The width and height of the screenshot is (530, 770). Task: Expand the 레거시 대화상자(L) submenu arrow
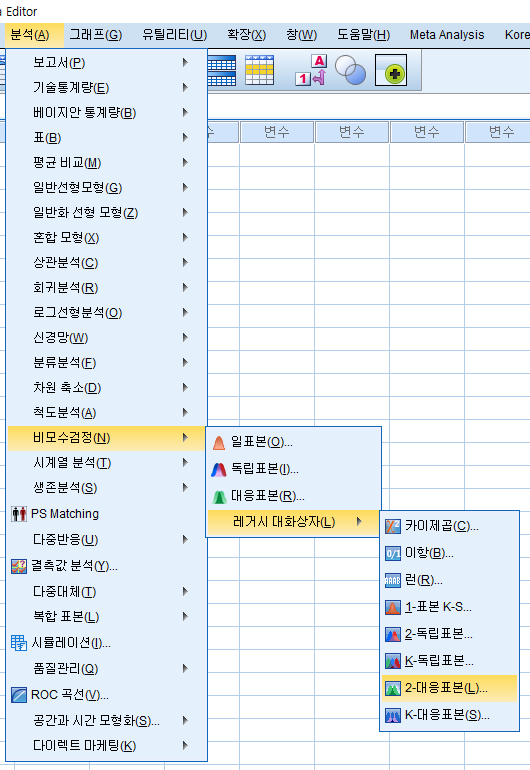359,522
